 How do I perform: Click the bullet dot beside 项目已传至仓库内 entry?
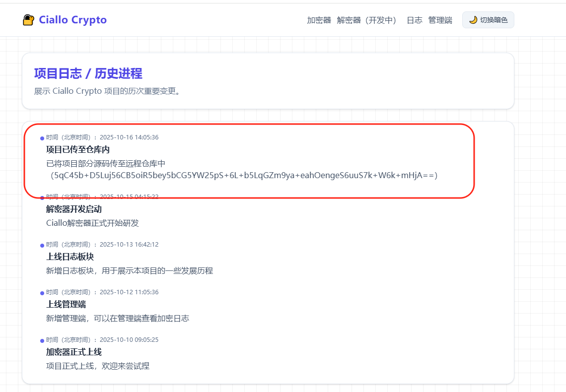[42, 138]
